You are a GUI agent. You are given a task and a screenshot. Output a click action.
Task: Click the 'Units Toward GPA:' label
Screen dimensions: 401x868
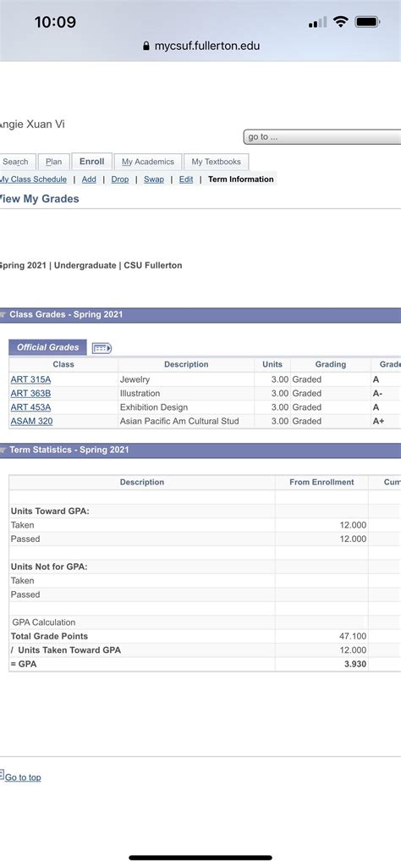tap(50, 511)
